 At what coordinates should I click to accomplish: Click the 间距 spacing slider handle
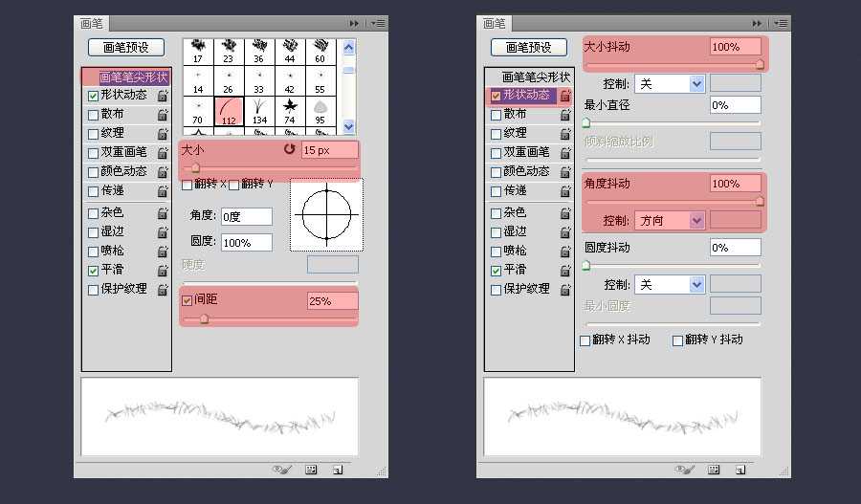[205, 318]
